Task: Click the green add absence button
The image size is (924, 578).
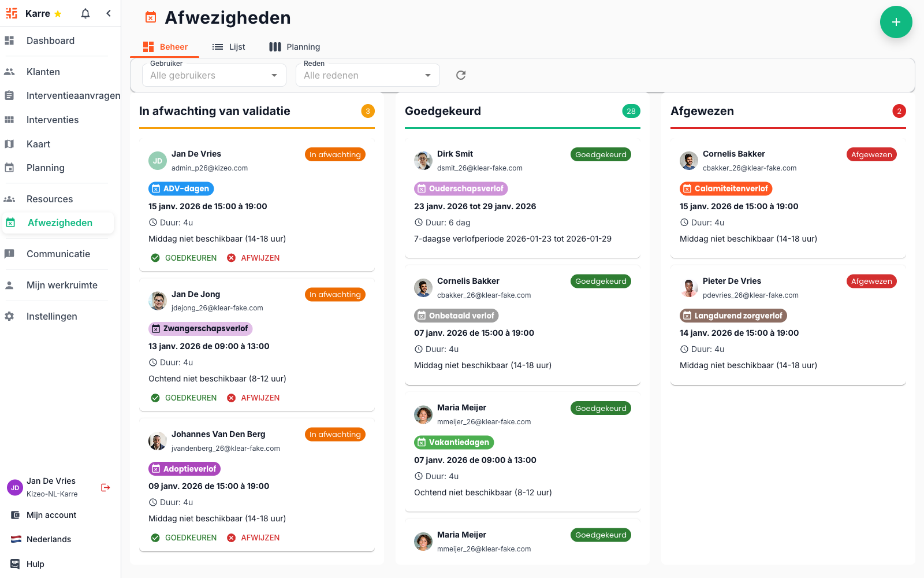Action: tap(896, 22)
